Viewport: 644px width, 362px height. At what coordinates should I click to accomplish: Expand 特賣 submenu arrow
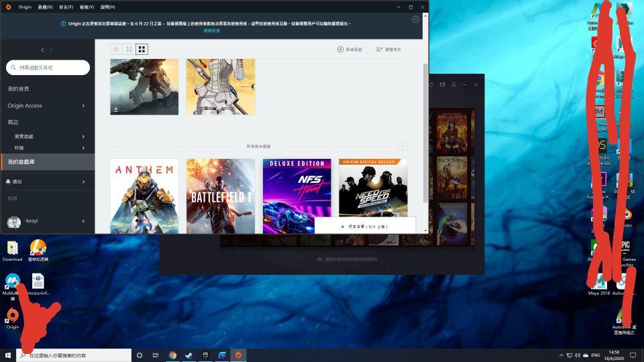[83, 147]
